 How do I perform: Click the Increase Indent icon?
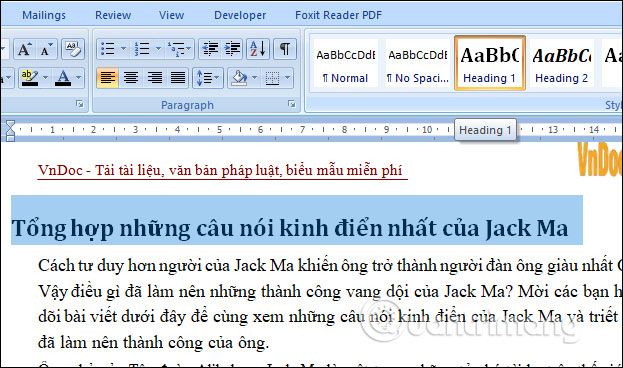click(232, 49)
